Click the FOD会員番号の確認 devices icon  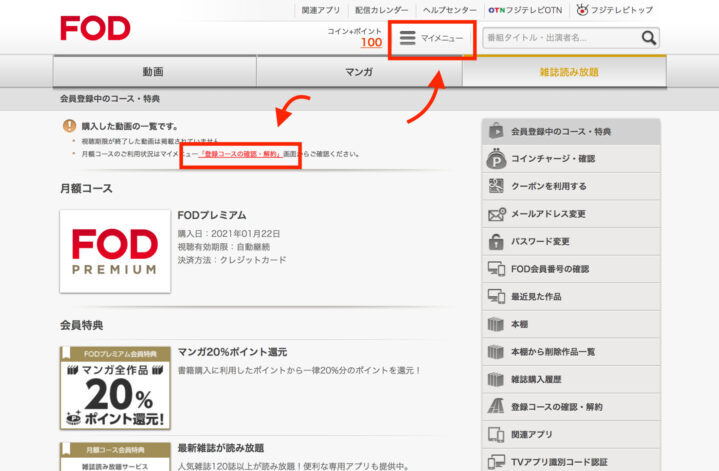pos(496,269)
